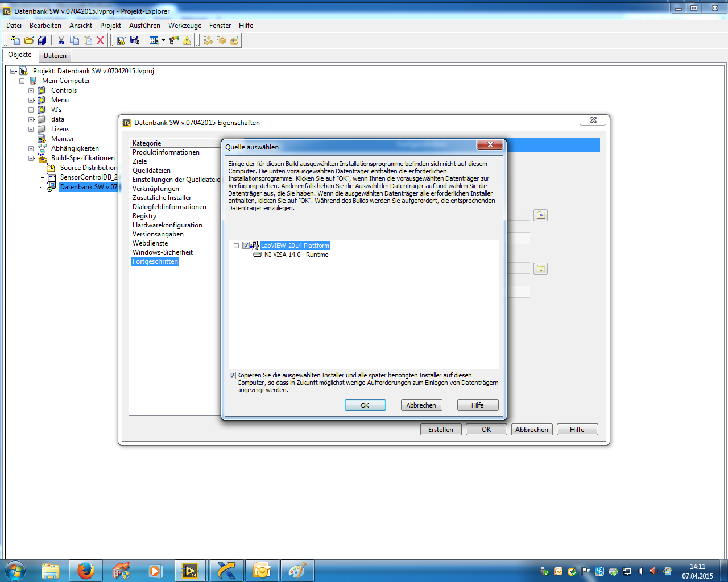Switch to the Dateien tab
Viewport: 728px width, 582px height.
click(55, 56)
